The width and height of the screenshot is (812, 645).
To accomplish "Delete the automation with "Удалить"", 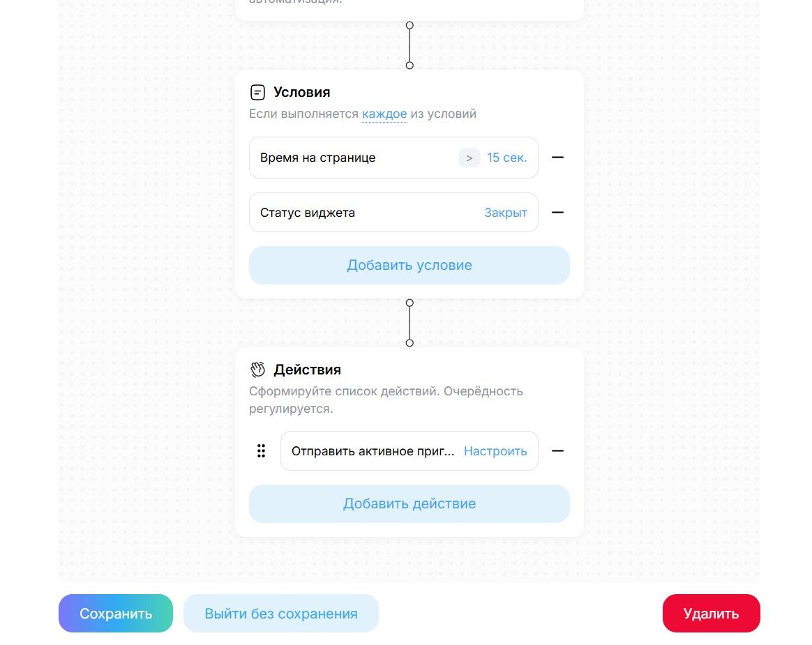I will 711,614.
